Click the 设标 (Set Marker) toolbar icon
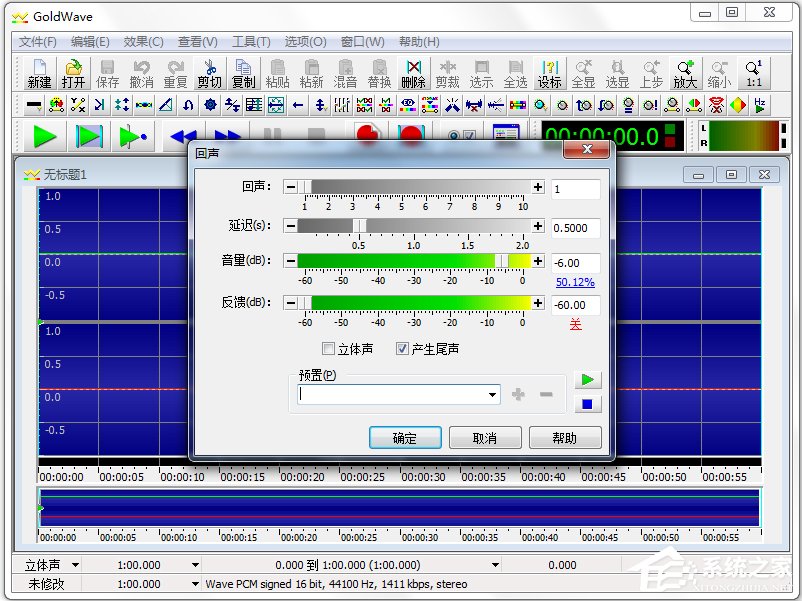The height and width of the screenshot is (601, 802). [x=549, y=74]
